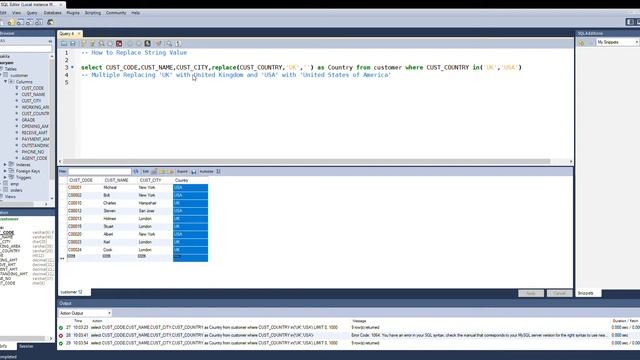Select CUST_CODE column in the tree
Viewport: 640px width, 360px height.
(x=33, y=88)
